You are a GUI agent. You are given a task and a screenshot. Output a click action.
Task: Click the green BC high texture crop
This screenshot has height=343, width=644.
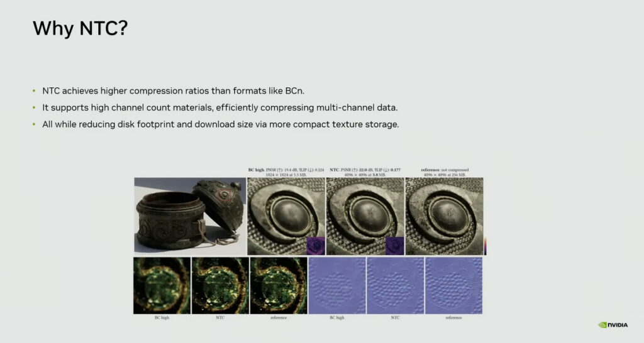[x=162, y=286]
